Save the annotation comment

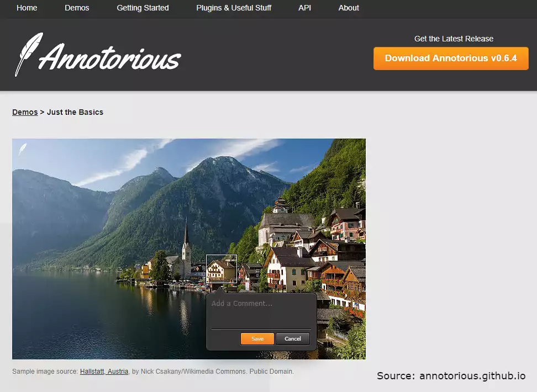257,338
